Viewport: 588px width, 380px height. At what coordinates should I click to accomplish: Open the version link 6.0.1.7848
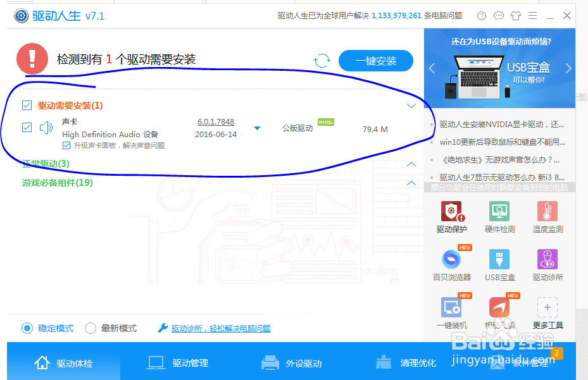click(216, 122)
